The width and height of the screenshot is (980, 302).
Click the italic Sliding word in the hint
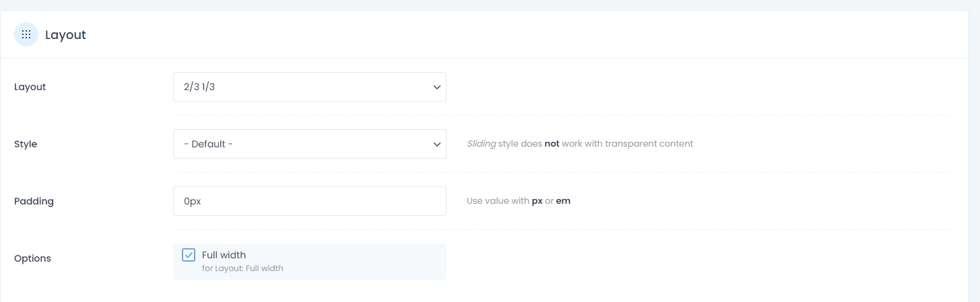[x=481, y=143]
